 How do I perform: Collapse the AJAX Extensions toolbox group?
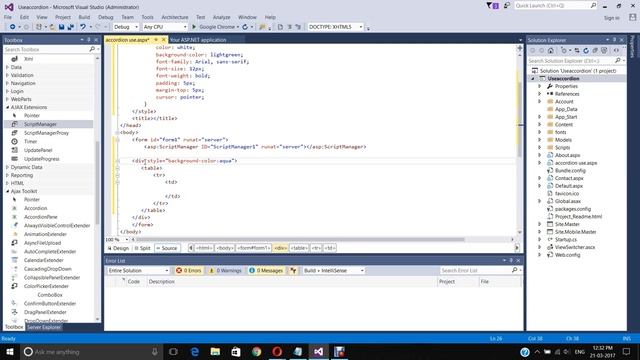tap(7, 107)
